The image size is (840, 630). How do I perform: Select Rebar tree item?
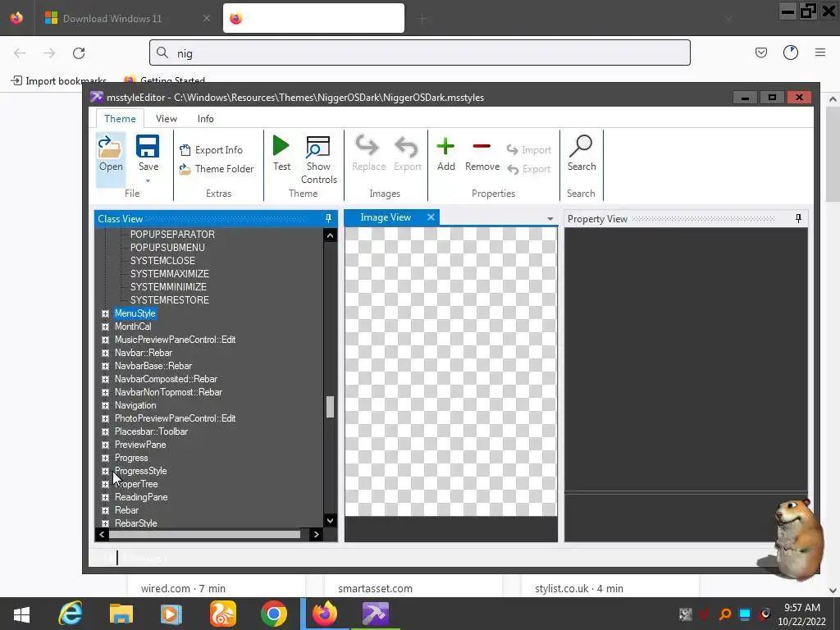point(127,510)
